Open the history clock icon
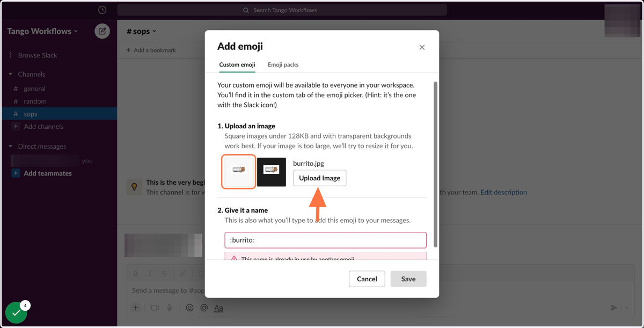 click(x=102, y=10)
